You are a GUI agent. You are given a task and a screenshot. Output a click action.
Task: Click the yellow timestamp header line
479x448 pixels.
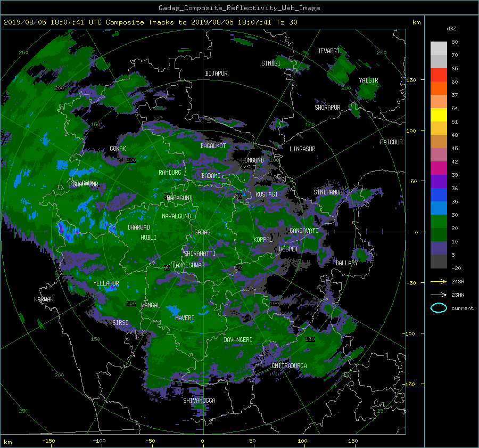[150, 22]
